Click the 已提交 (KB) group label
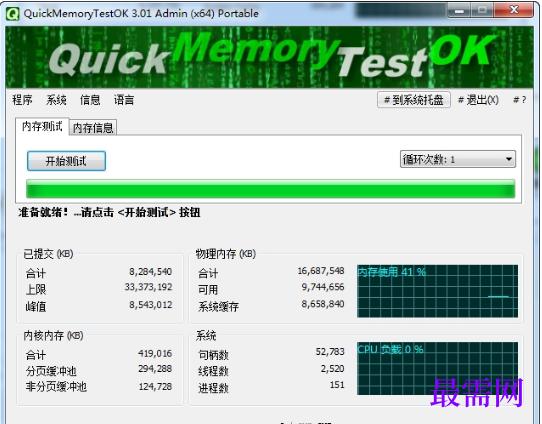Image resolution: width=542 pixels, height=424 pixels. click(x=48, y=254)
